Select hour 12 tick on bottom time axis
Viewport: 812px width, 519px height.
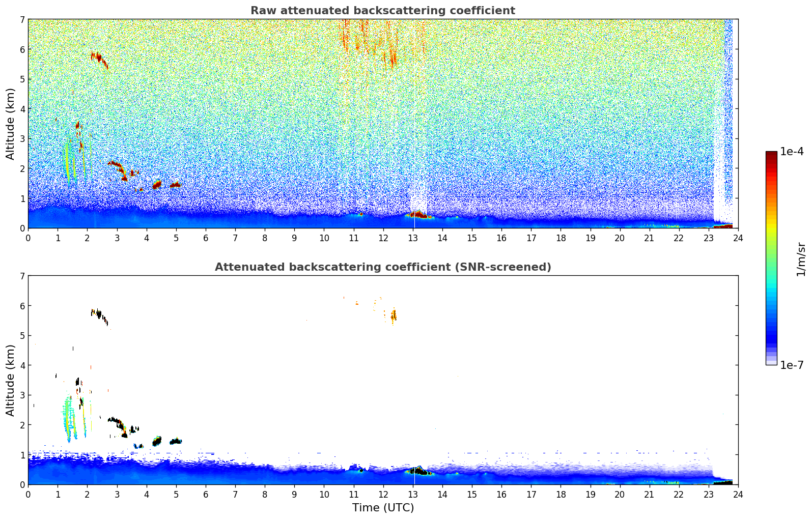click(383, 494)
